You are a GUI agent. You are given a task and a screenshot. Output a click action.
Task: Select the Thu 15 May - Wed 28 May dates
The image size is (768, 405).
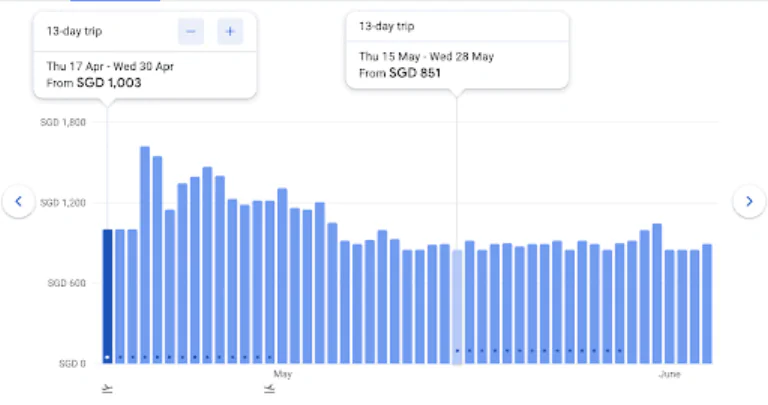(x=423, y=56)
